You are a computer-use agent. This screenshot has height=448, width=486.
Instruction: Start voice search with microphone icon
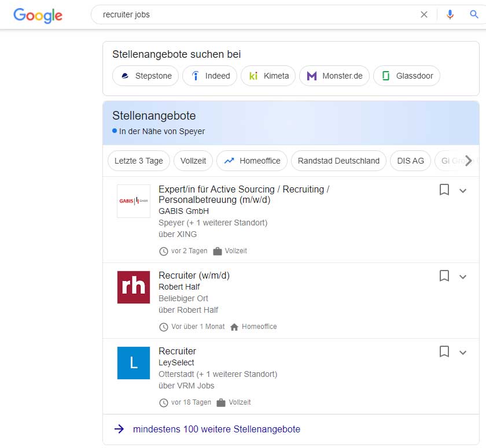450,14
